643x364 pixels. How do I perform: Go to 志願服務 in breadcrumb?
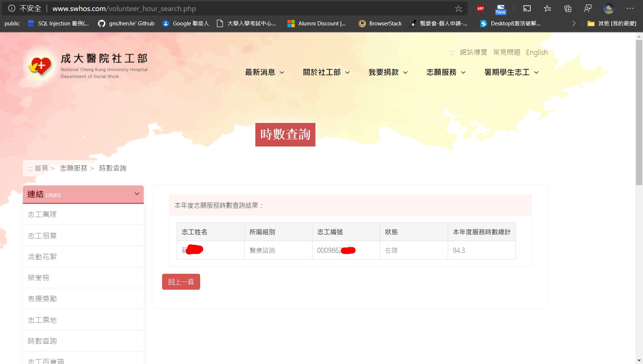pos(74,168)
